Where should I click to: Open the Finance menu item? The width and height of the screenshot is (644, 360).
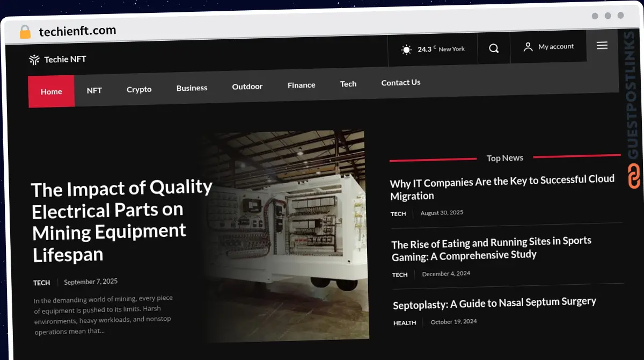click(x=301, y=85)
